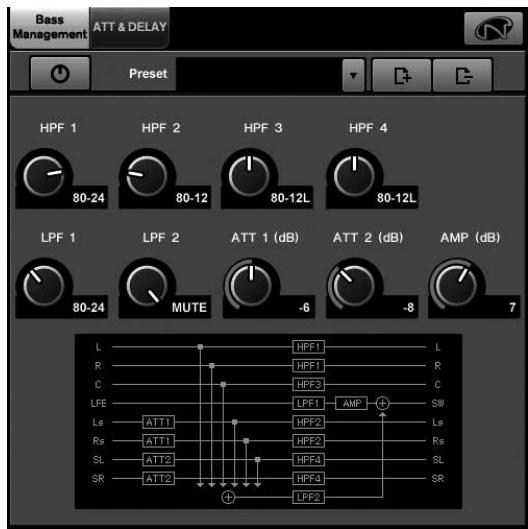528x529 pixels.
Task: Toggle the R channel bass routing node
Action: pyautogui.click(x=212, y=366)
